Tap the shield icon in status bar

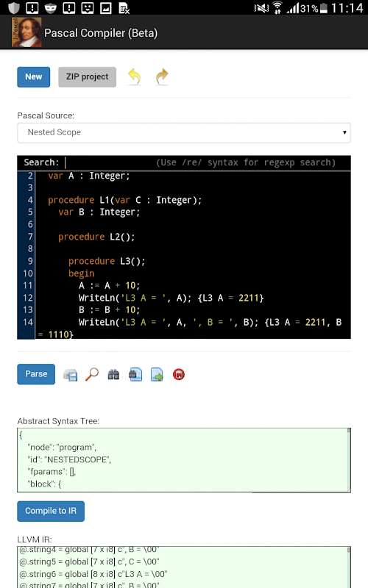(x=14, y=7)
